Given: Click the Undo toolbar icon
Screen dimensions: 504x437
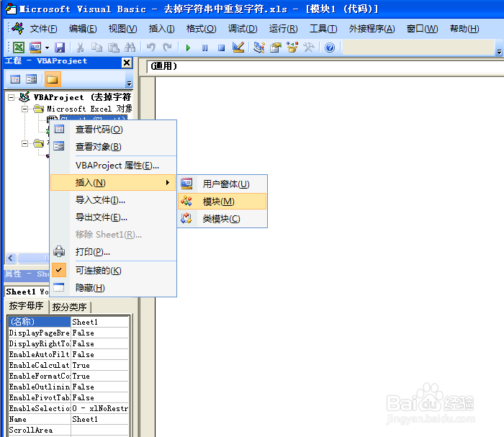Looking at the screenshot, I should pos(150,48).
